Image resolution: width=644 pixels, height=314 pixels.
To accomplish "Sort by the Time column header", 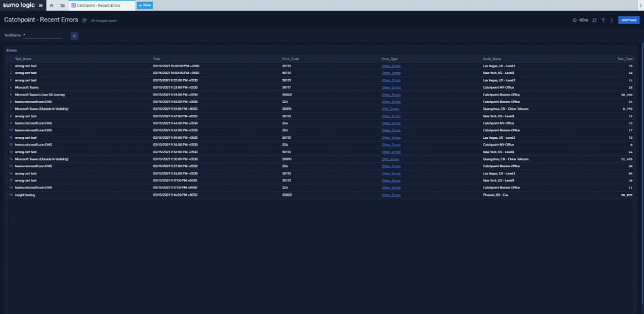I will click(x=156, y=59).
